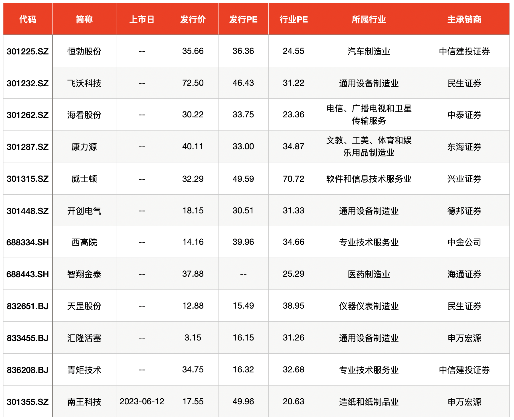This screenshot has height=420, width=514.
Task: Select stock code 688334.SH
Action: 28,242
